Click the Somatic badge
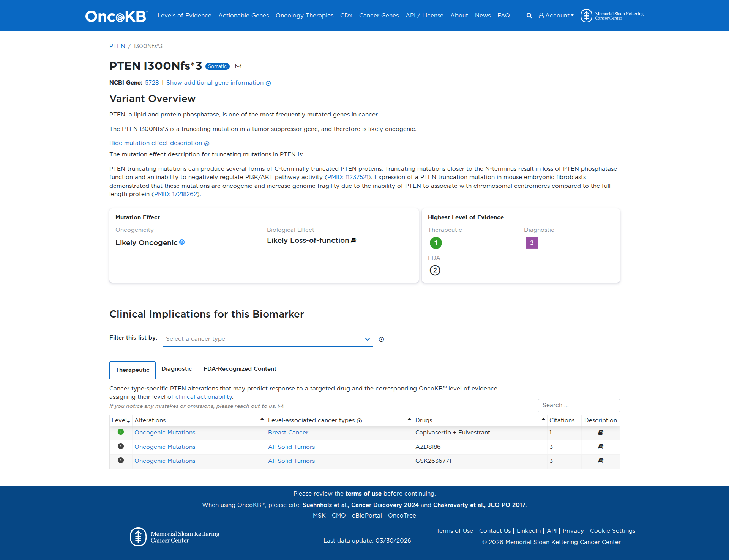This screenshot has height=560, width=729. pos(217,66)
